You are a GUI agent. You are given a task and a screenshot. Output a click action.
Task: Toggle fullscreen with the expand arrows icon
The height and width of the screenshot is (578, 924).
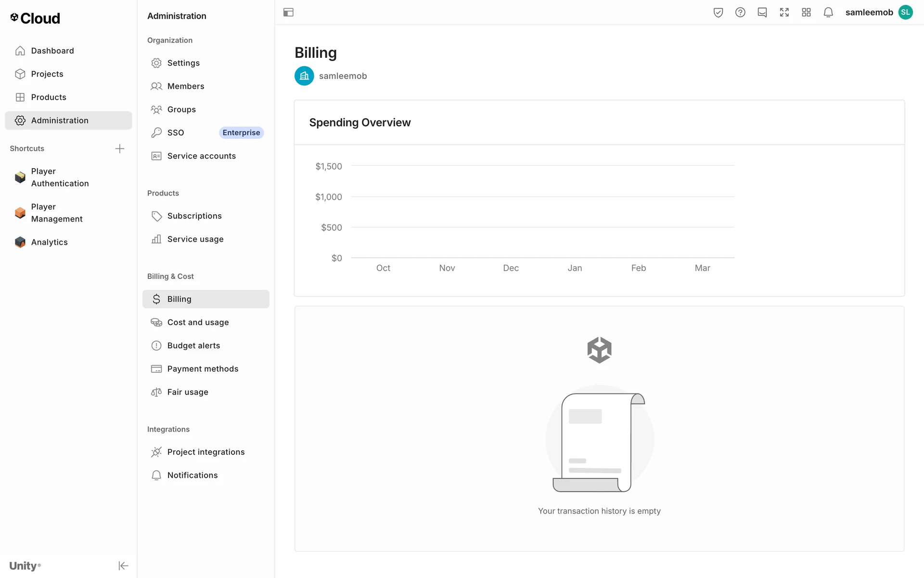pos(784,13)
